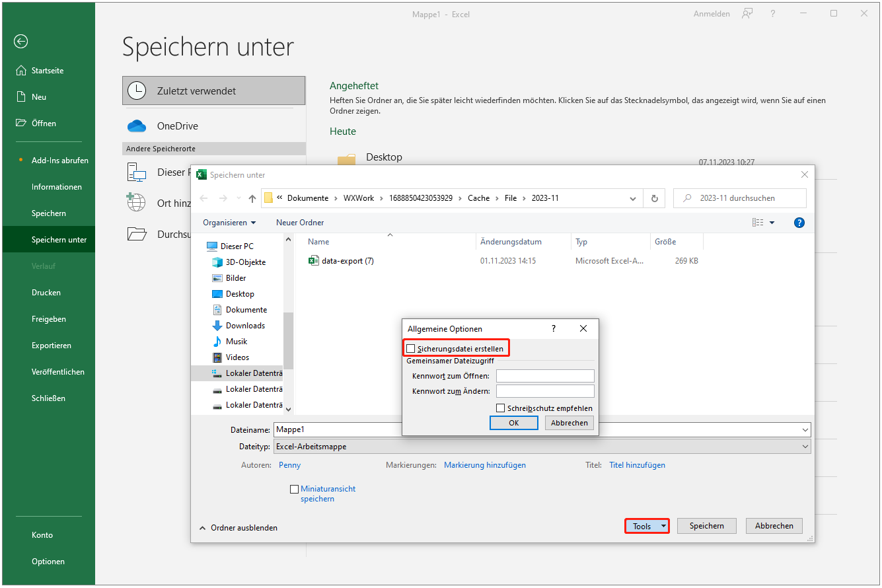Click author name Penny
Screen dimensions: 882x588
click(290, 465)
